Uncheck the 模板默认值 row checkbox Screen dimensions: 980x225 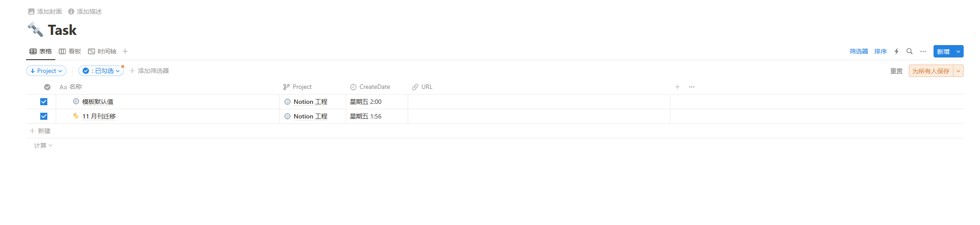point(44,102)
